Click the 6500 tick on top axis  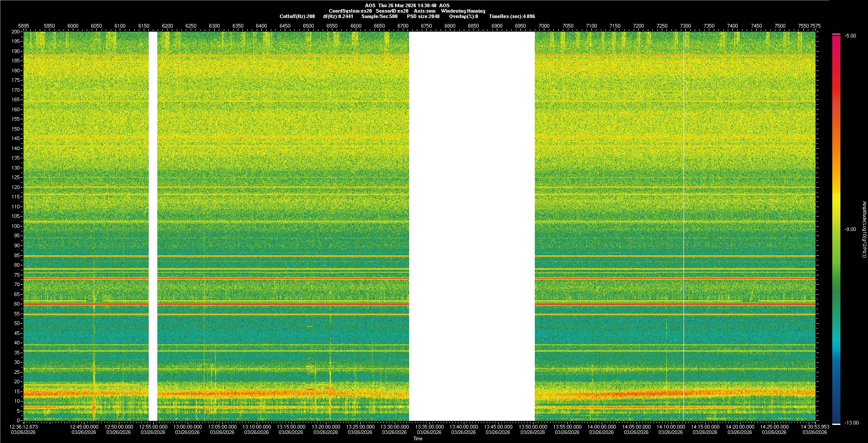(308, 26)
